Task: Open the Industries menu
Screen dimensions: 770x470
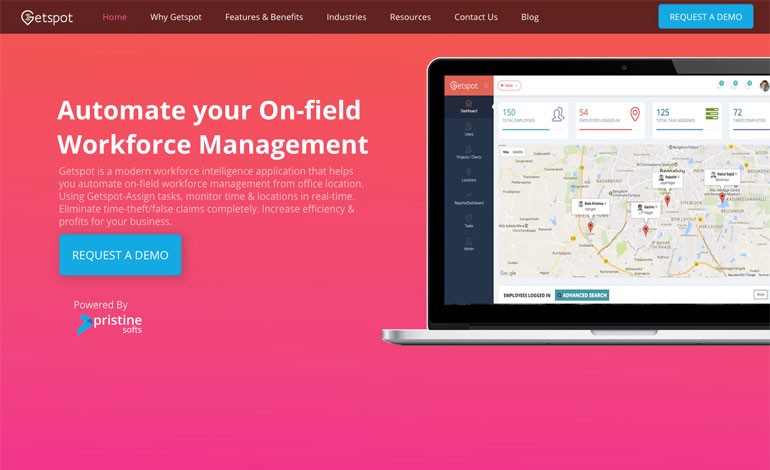Action: (346, 17)
